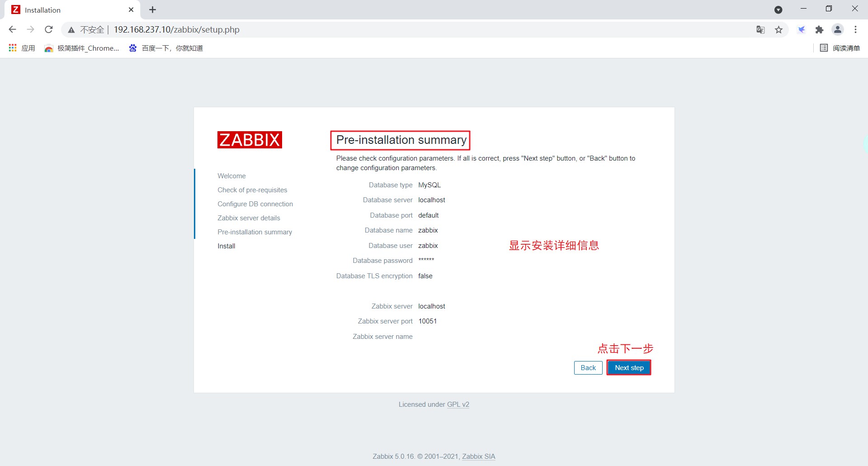The width and height of the screenshot is (868, 466).
Task: Click the Database name zabbix value
Action: (428, 230)
